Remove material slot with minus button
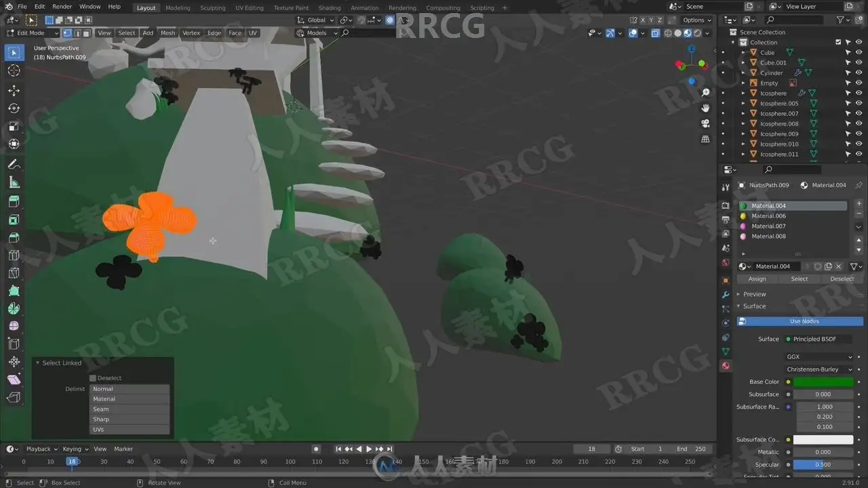Screen dimensions: 868x488 point(859,214)
